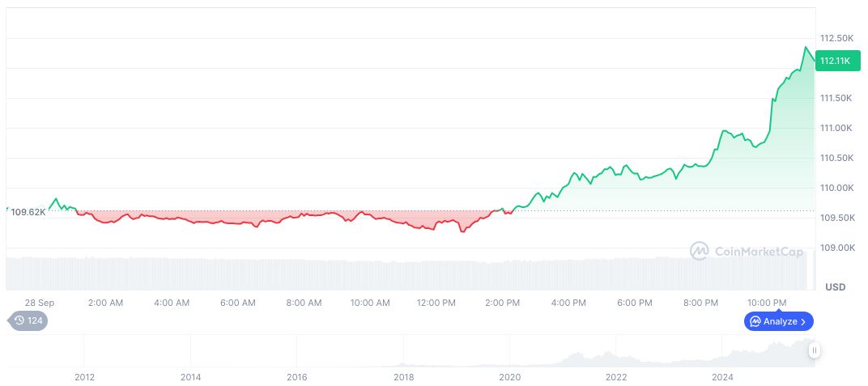Click the USD currency label
The height and width of the screenshot is (386, 868).
(835, 287)
